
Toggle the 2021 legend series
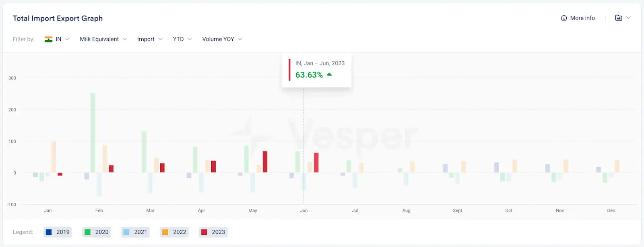click(x=135, y=232)
